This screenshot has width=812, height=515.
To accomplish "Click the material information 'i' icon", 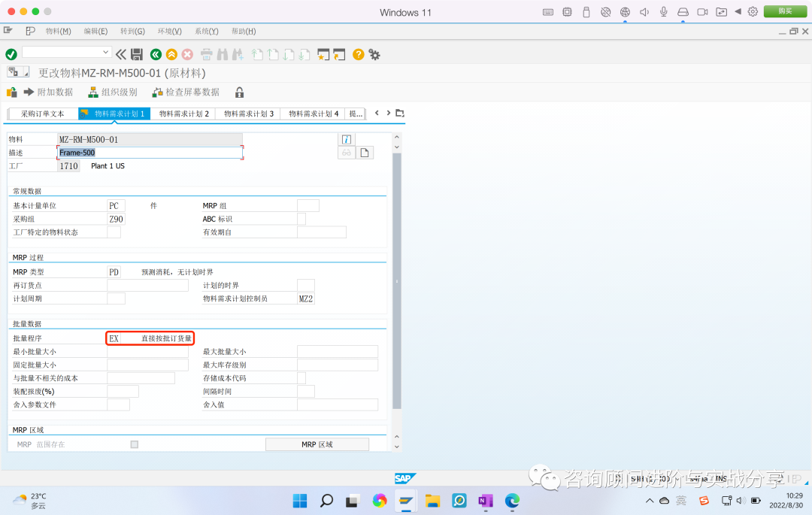I will 347,139.
